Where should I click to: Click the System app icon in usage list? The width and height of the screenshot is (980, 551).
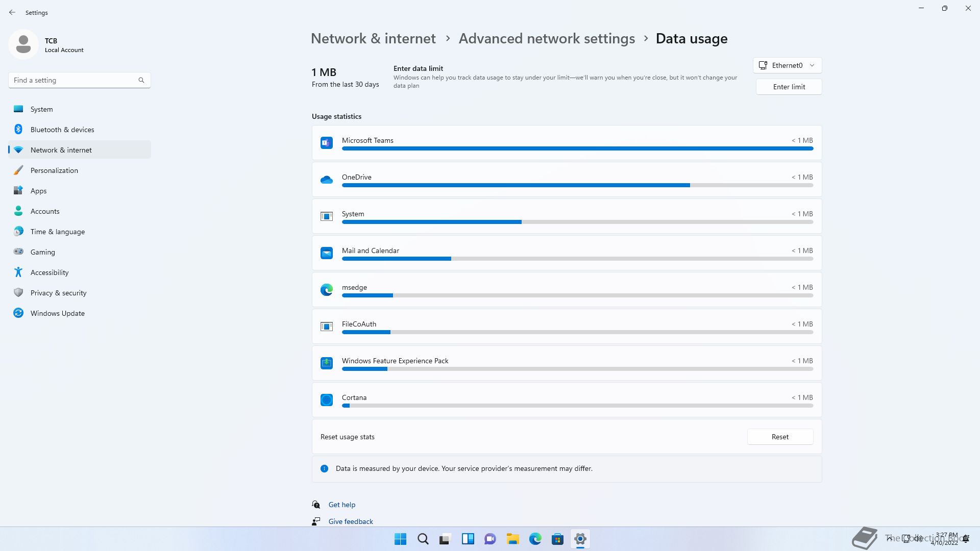pyautogui.click(x=327, y=216)
